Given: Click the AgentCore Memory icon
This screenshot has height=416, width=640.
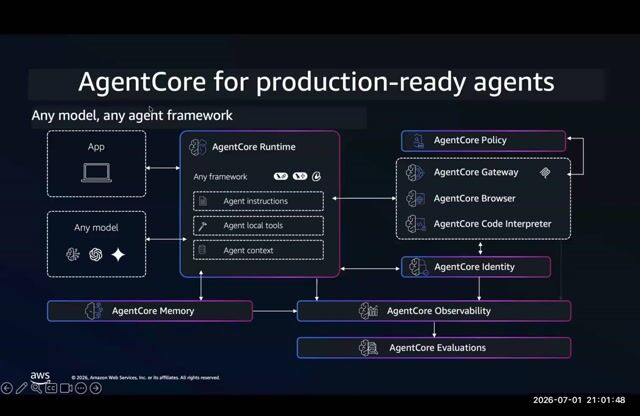Looking at the screenshot, I should [94, 311].
